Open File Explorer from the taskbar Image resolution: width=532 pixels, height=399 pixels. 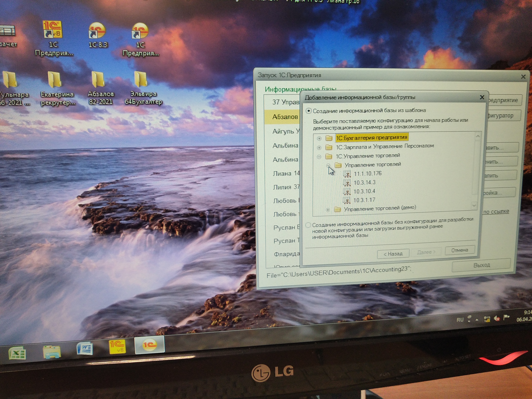tap(52, 352)
